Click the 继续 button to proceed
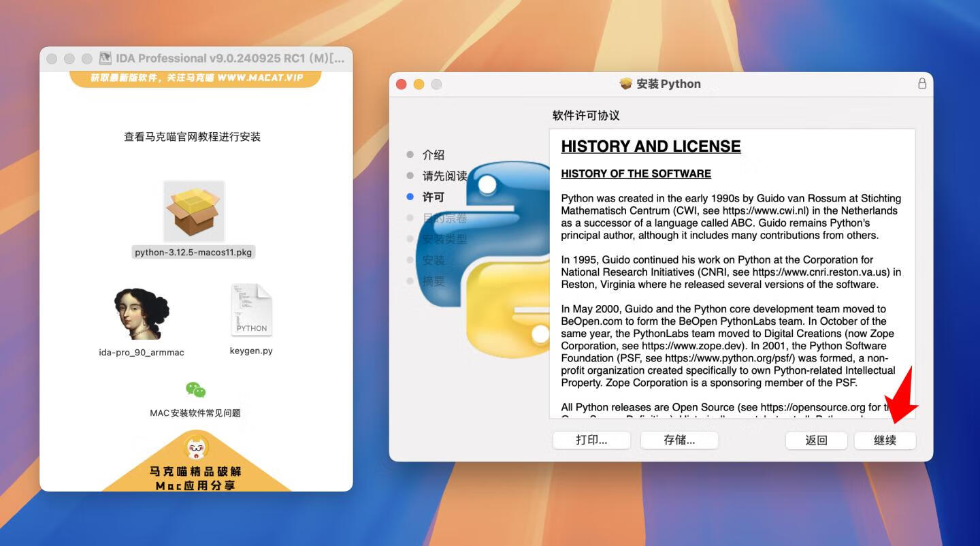Image resolution: width=980 pixels, height=546 pixels. (x=885, y=440)
